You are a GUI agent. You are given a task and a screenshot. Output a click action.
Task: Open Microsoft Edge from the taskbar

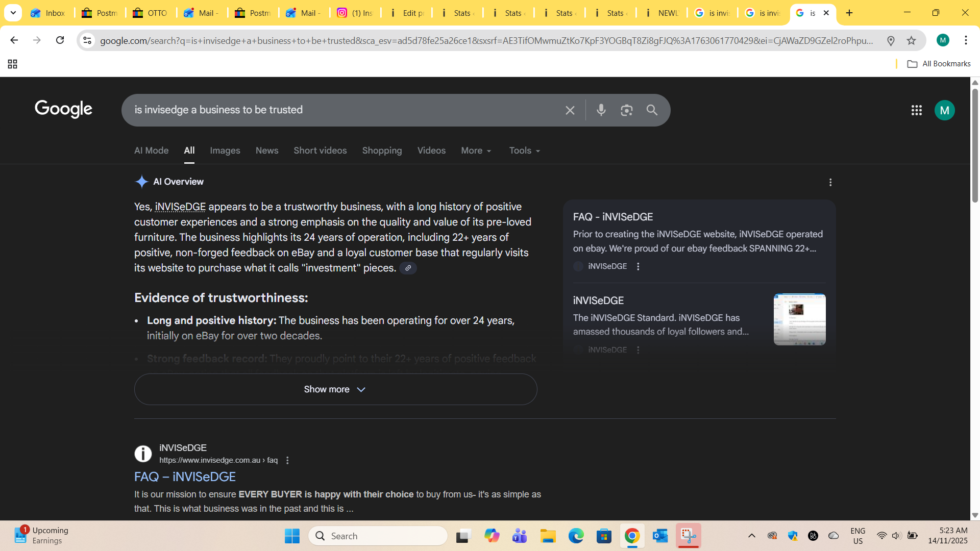coord(576,536)
